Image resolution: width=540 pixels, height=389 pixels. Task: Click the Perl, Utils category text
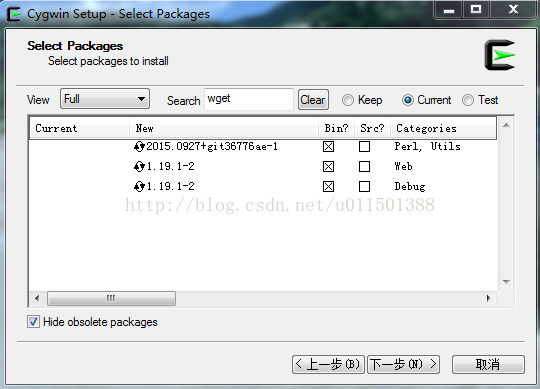(x=427, y=147)
